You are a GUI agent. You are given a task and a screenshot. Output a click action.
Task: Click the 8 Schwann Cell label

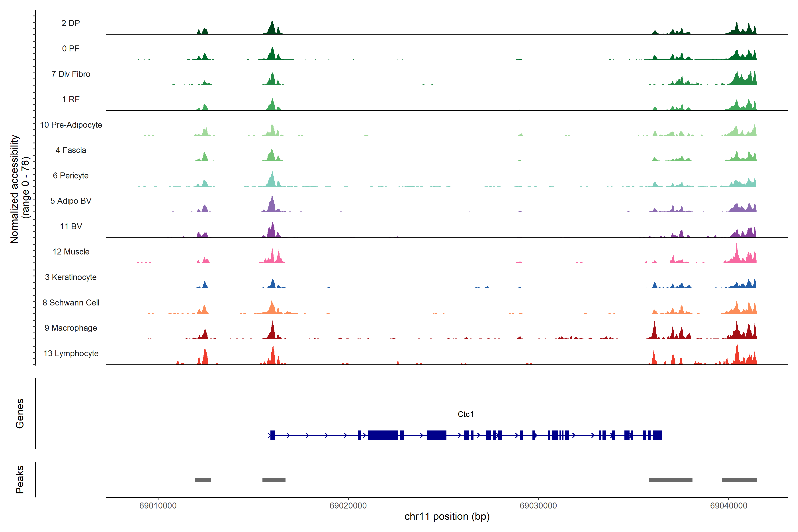point(70,303)
